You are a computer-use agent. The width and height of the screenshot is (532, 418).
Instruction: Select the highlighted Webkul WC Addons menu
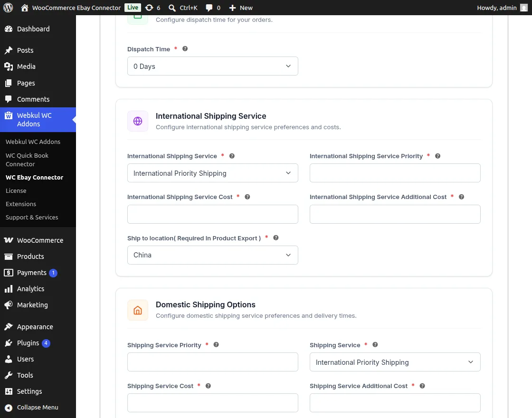(38, 120)
